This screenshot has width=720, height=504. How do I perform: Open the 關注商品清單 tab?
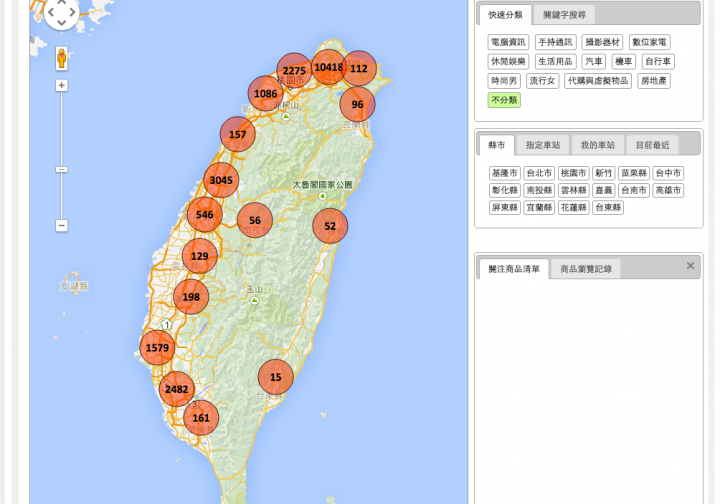tap(514, 269)
